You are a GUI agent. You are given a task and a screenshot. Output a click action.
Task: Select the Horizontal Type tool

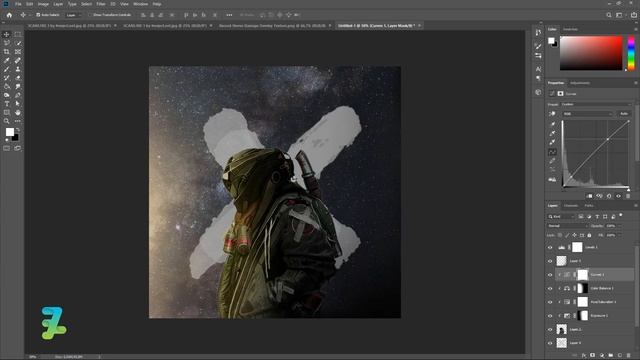click(x=7, y=104)
